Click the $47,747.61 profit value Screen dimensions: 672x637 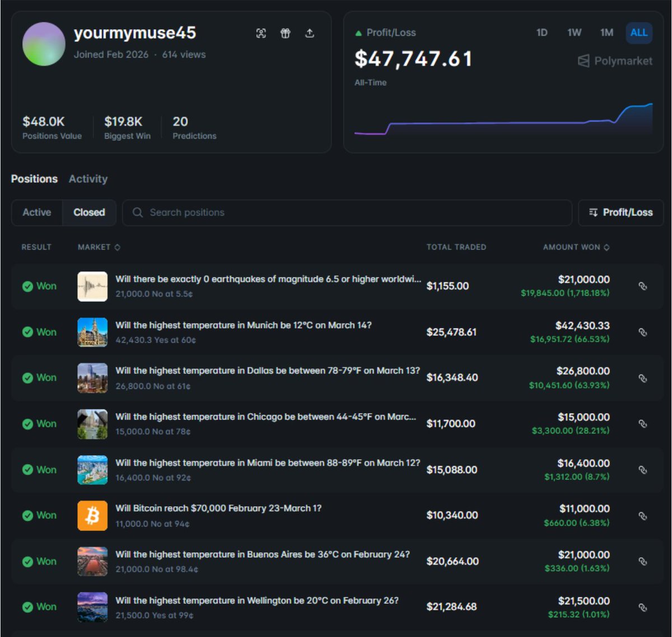[x=414, y=59]
